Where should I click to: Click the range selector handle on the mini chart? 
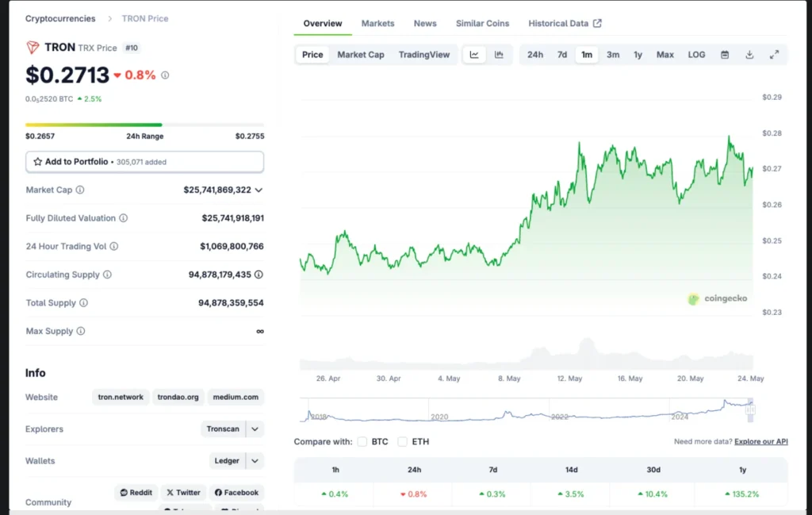750,409
